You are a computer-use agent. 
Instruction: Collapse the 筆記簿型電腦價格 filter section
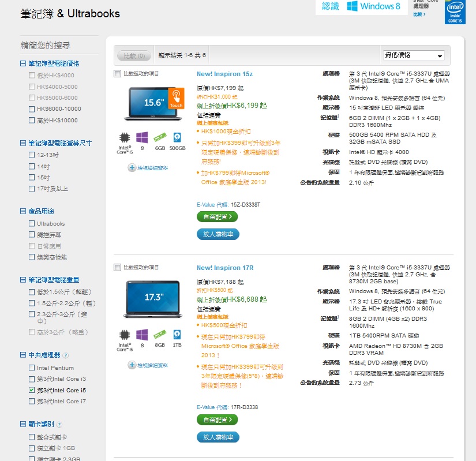coord(23,63)
